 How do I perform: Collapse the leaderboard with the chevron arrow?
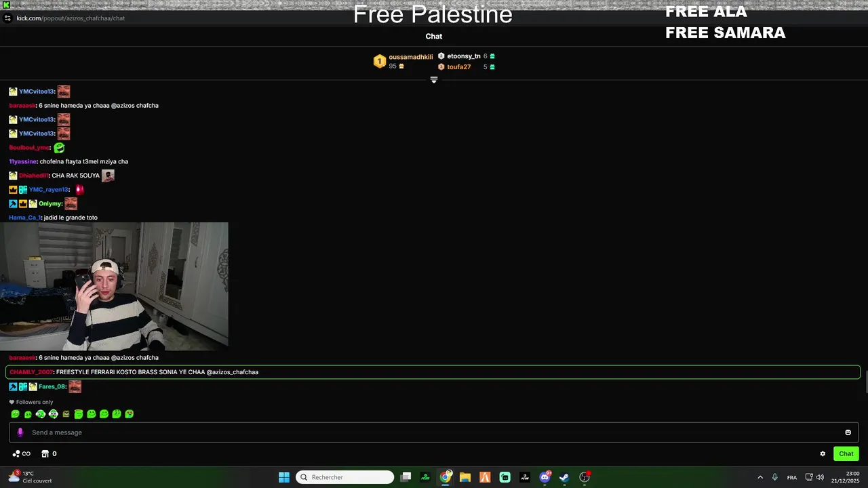tap(434, 80)
